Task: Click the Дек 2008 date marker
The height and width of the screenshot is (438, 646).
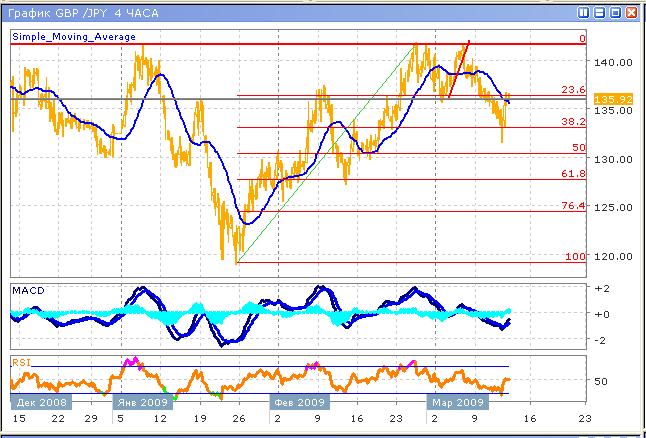Action: (x=38, y=401)
